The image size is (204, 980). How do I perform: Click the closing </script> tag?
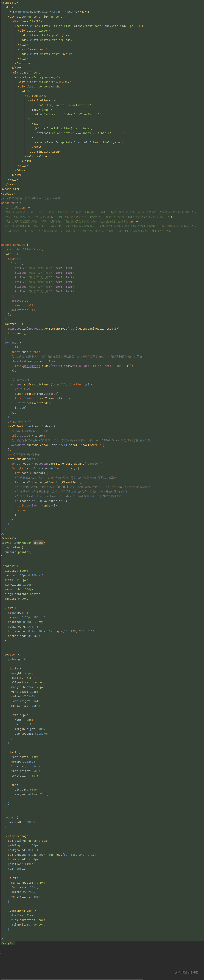(x=9, y=538)
